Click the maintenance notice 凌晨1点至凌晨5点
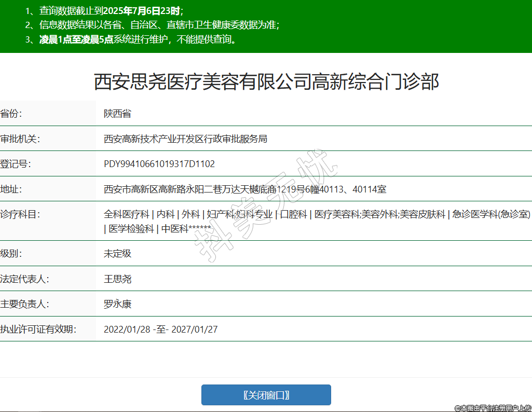Image resolution: width=532 pixels, height=412 pixels. [76, 40]
